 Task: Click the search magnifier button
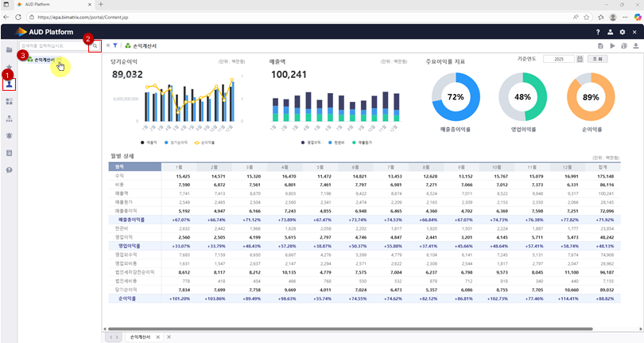(x=95, y=46)
